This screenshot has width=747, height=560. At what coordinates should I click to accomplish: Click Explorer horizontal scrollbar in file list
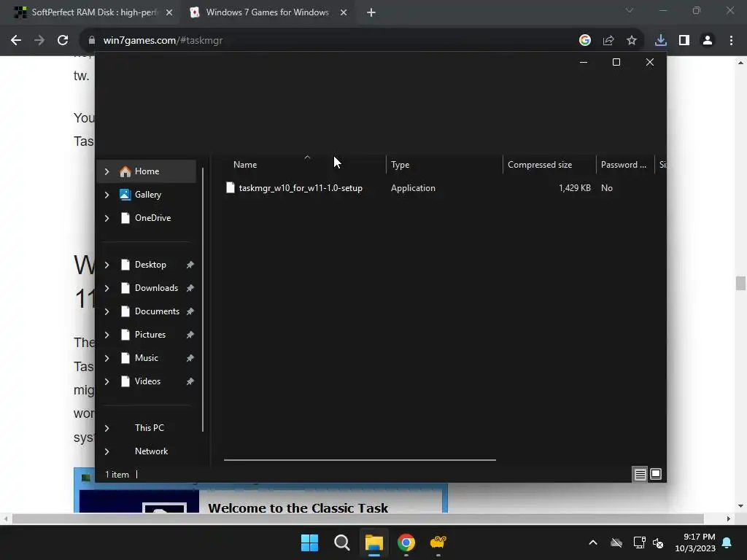pos(360,460)
